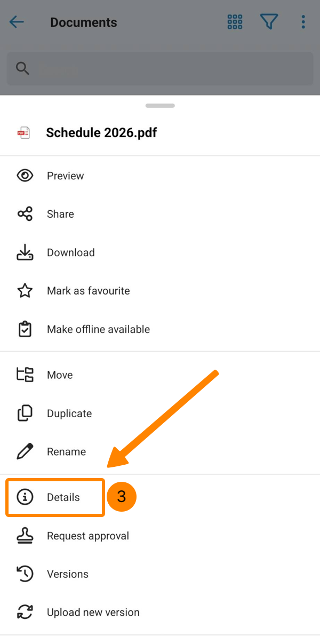Image resolution: width=320 pixels, height=644 pixels.
Task: Toggle Mark as favourite star
Action: (25, 291)
